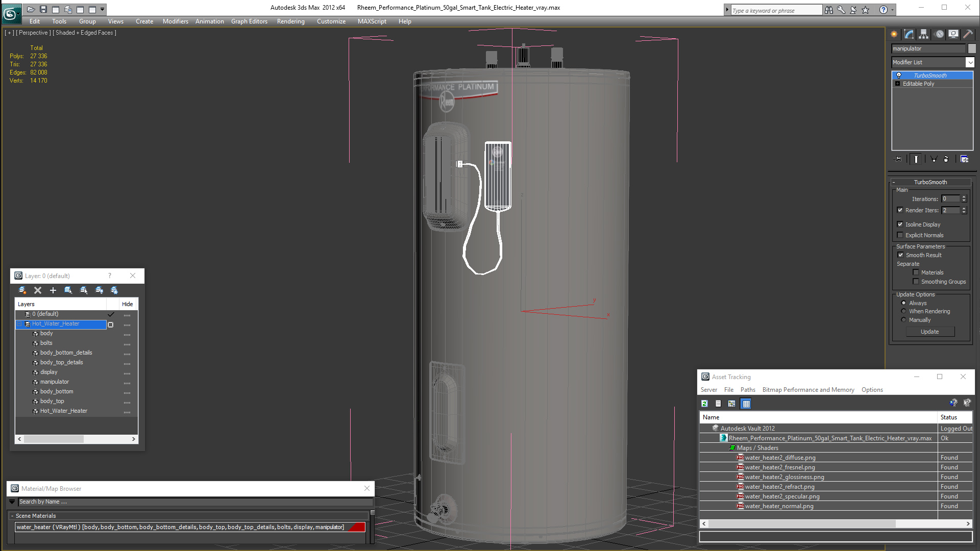The height and width of the screenshot is (551, 980).
Task: Click Freeze/Unfreeze All Layers icon
Action: coord(114,290)
